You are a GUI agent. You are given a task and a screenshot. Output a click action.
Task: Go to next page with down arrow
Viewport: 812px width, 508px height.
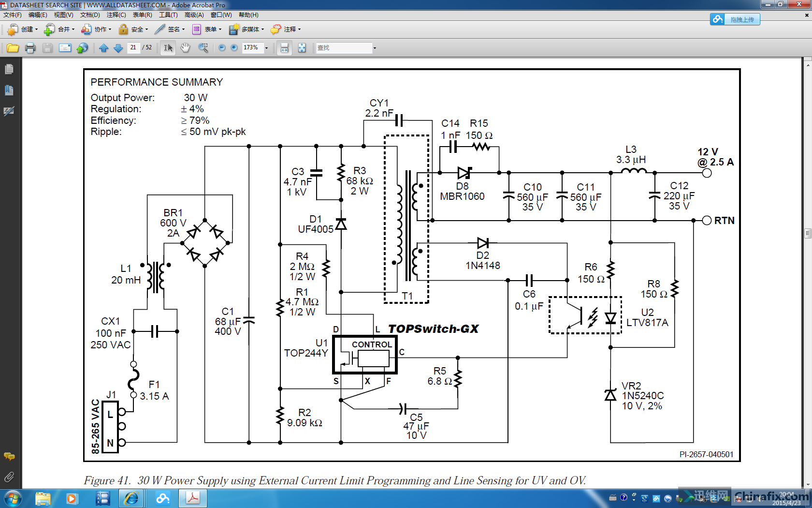[x=118, y=48]
